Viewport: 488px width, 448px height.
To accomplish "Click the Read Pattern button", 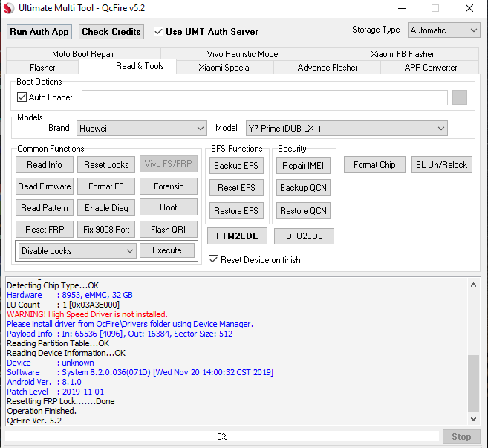I will (45, 208).
